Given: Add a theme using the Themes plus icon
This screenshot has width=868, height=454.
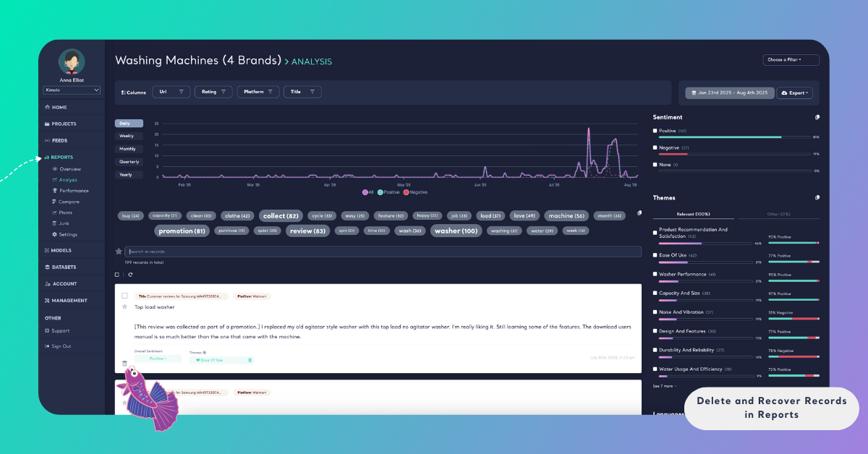Looking at the screenshot, I should click(205, 352).
